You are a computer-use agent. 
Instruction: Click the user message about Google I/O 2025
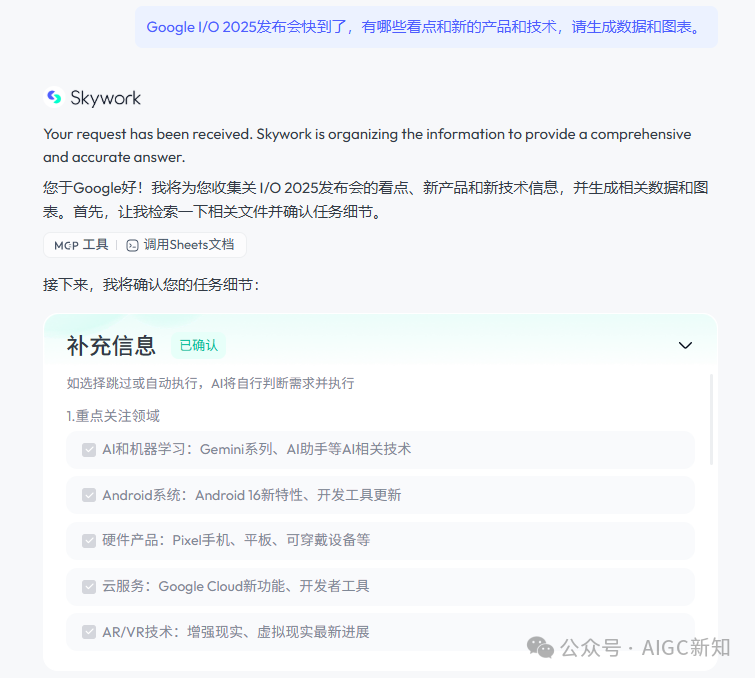pos(426,27)
